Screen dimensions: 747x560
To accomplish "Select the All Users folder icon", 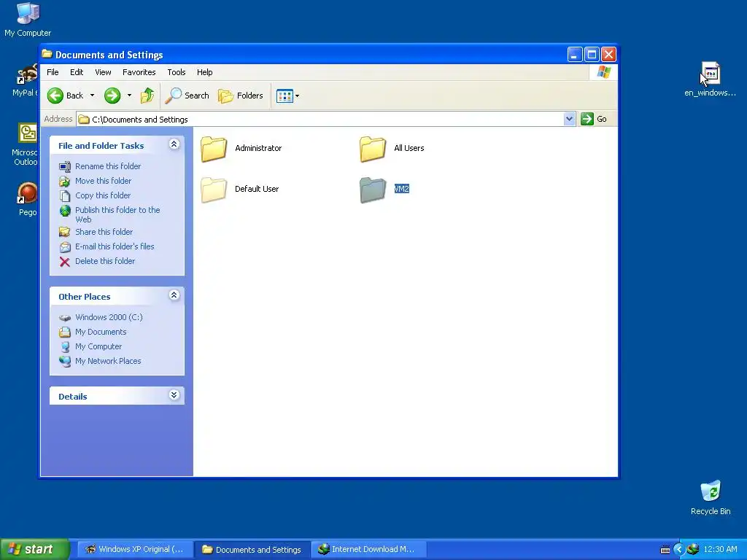I will (x=373, y=149).
